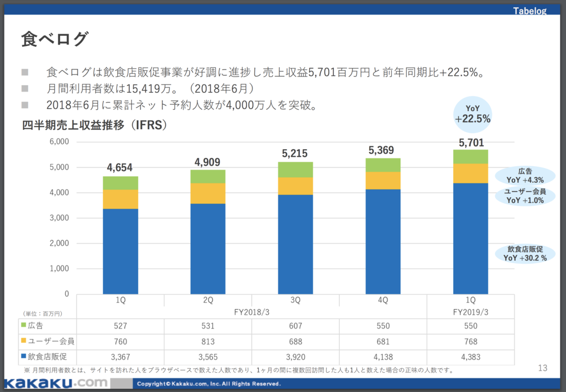Image resolution: width=566 pixels, height=392 pixels.
Task: Select the chart heading 四半期売上収益推移（IFRS）
Action: (x=95, y=125)
